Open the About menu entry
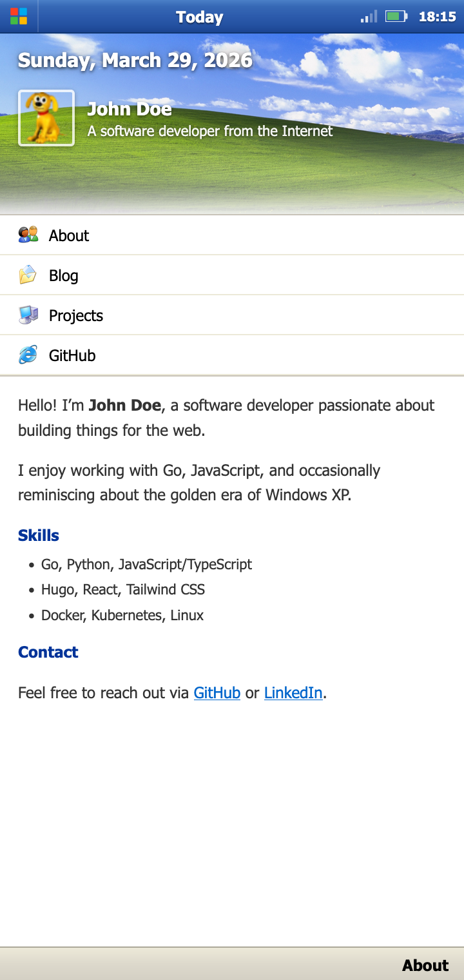The height and width of the screenshot is (980, 464). pos(232,235)
